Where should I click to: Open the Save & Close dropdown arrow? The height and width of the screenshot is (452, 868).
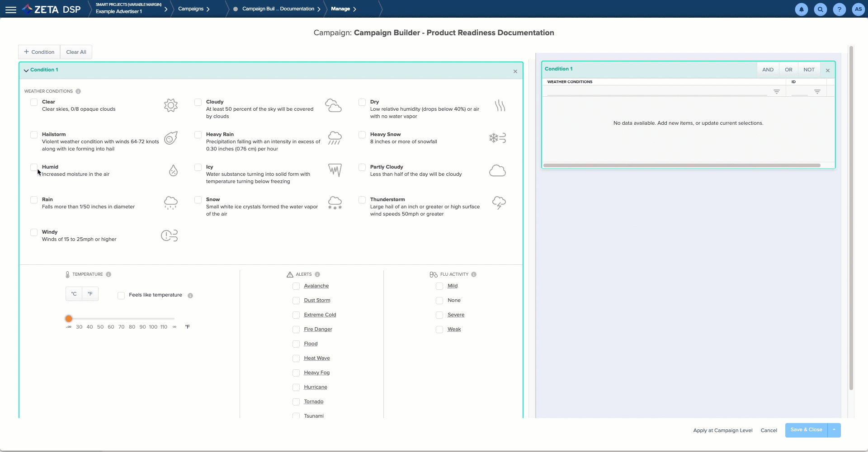tap(834, 430)
